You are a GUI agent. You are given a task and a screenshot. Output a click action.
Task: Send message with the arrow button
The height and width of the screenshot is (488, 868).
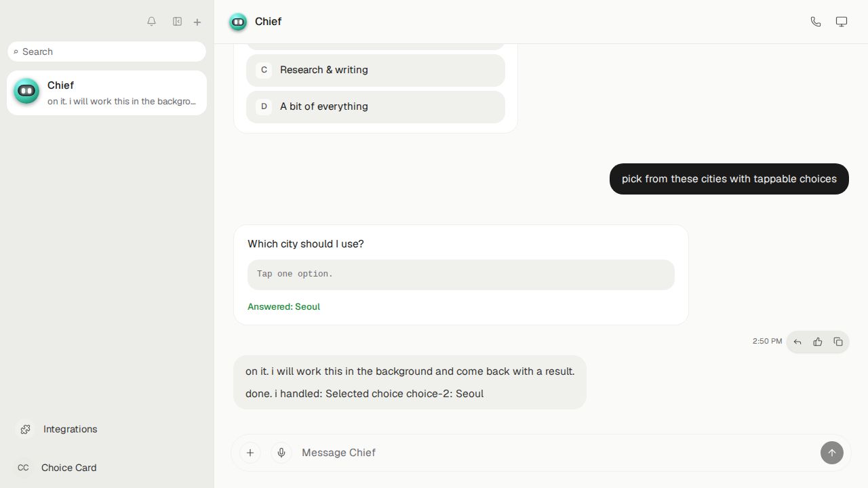pyautogui.click(x=832, y=453)
